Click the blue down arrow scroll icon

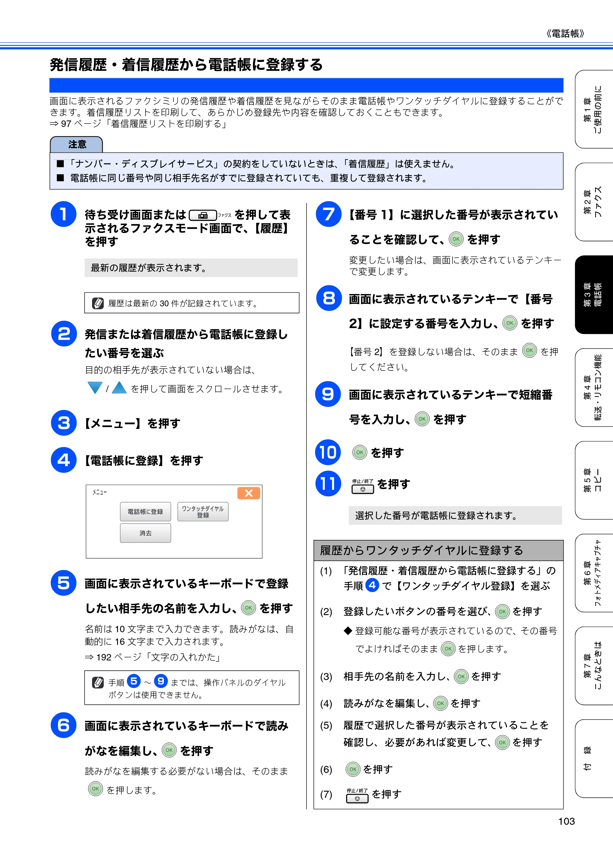[95, 388]
